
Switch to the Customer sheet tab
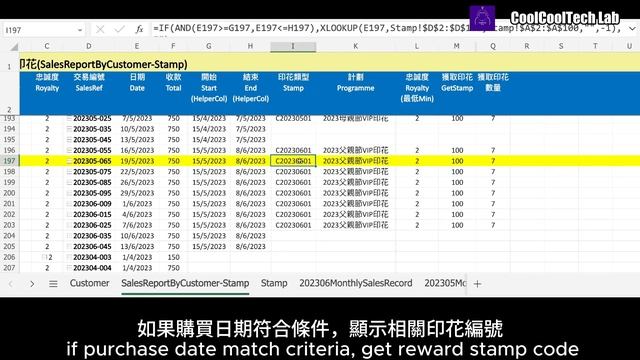[x=89, y=283]
